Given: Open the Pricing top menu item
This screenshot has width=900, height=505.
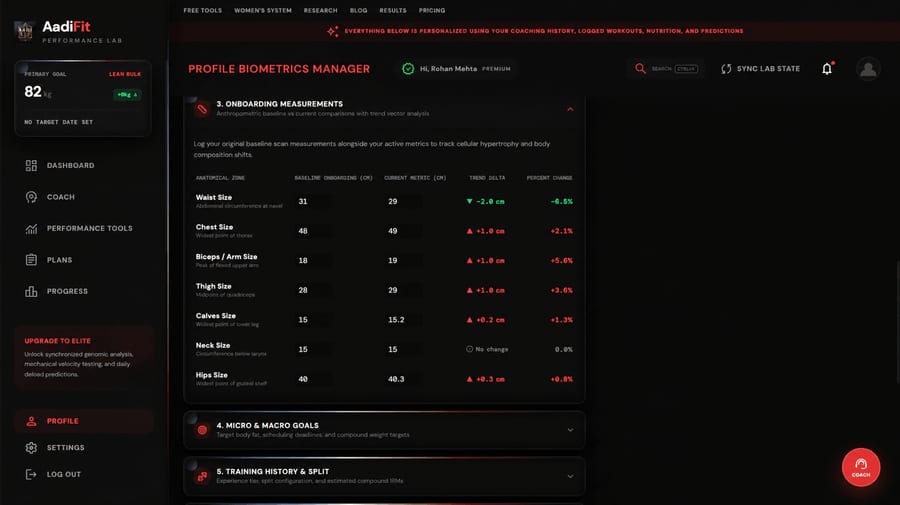Looking at the screenshot, I should pyautogui.click(x=432, y=10).
